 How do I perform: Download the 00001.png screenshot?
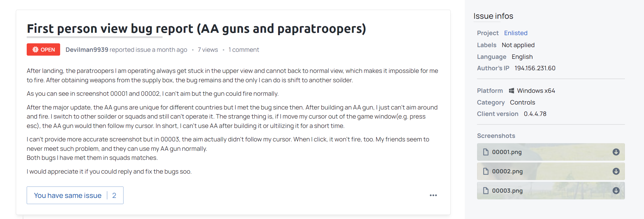coord(616,152)
